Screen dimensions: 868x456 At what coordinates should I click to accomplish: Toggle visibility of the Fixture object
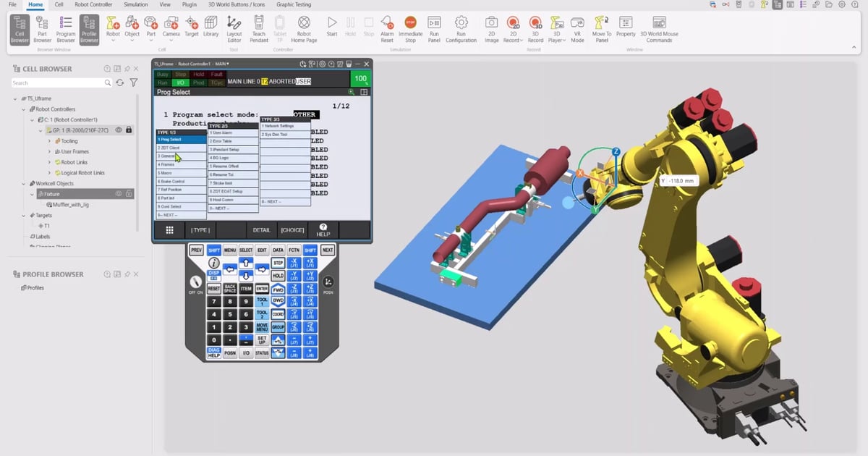119,194
